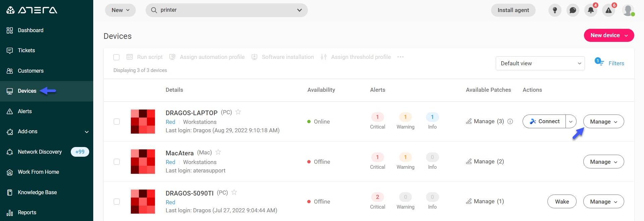This screenshot has width=644, height=221.
Task: Select the DRAGOS-LAPTOP checkbox
Action: [117, 122]
